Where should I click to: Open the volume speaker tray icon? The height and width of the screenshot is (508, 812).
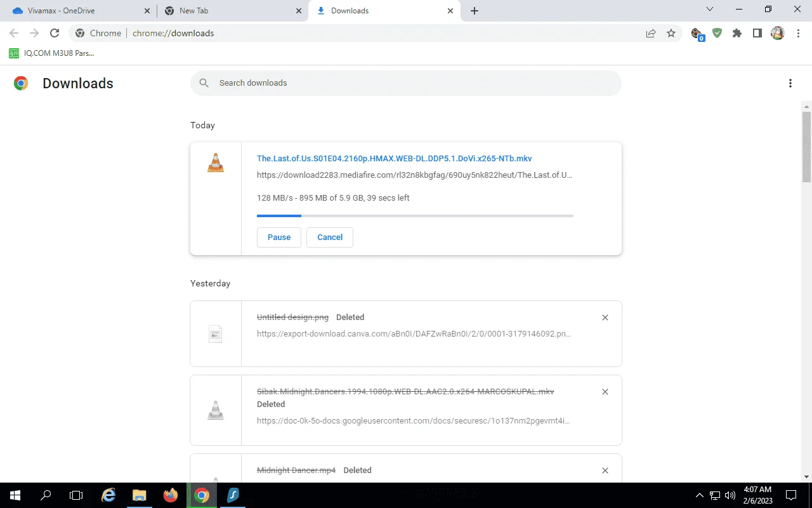[730, 495]
